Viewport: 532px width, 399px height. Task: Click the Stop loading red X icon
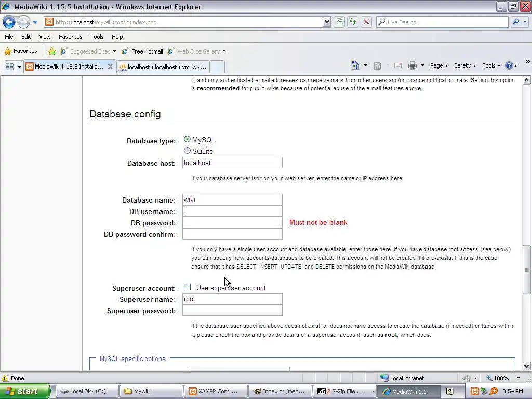pyautogui.click(x=366, y=22)
